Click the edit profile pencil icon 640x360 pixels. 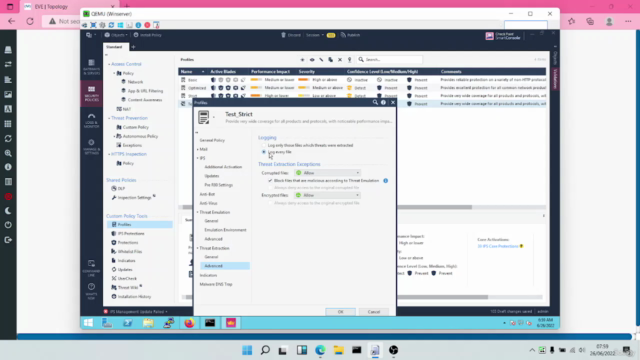pos(321,60)
